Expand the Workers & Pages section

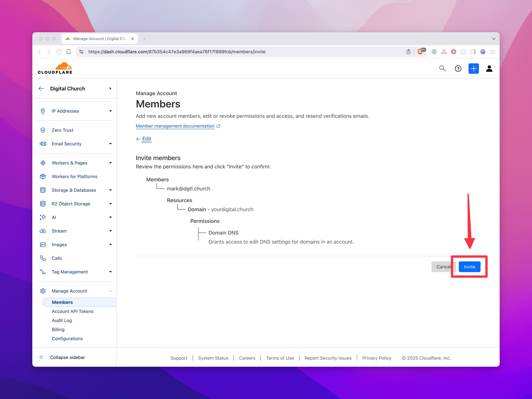(110, 163)
